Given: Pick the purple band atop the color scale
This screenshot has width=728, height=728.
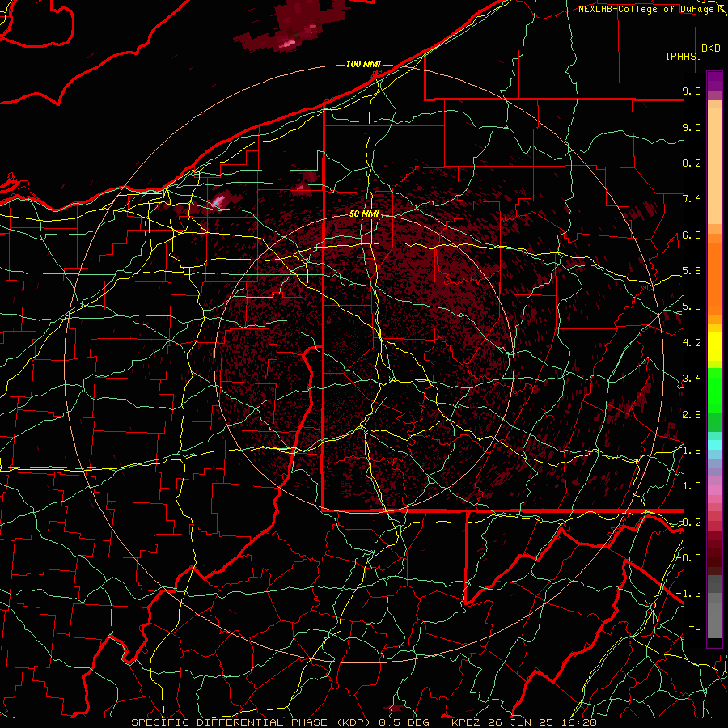Looking at the screenshot, I should click(714, 81).
